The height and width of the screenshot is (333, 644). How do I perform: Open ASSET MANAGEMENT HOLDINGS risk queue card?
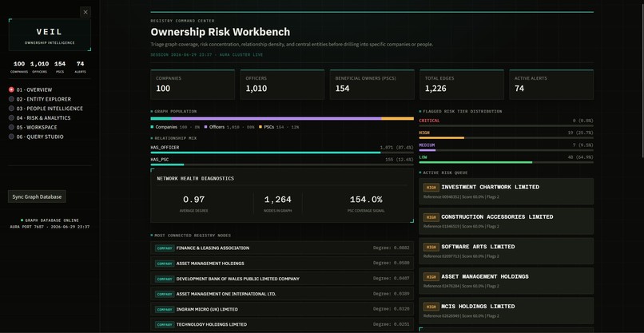(506, 281)
